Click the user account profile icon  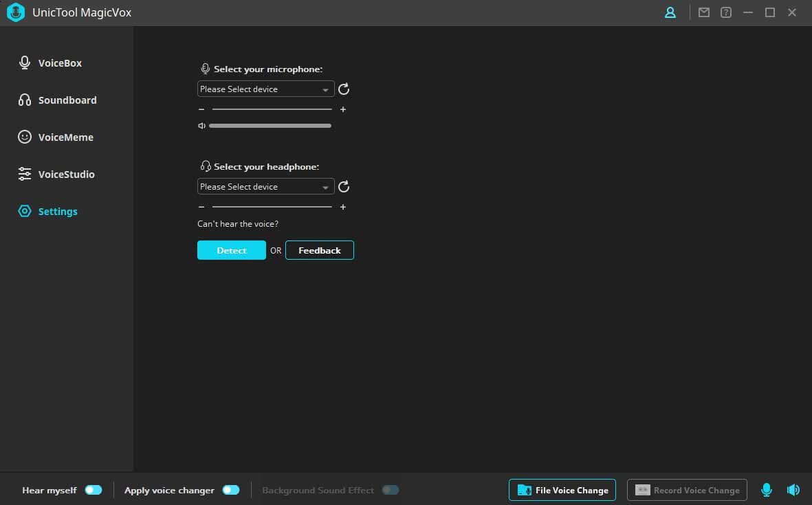[670, 12]
